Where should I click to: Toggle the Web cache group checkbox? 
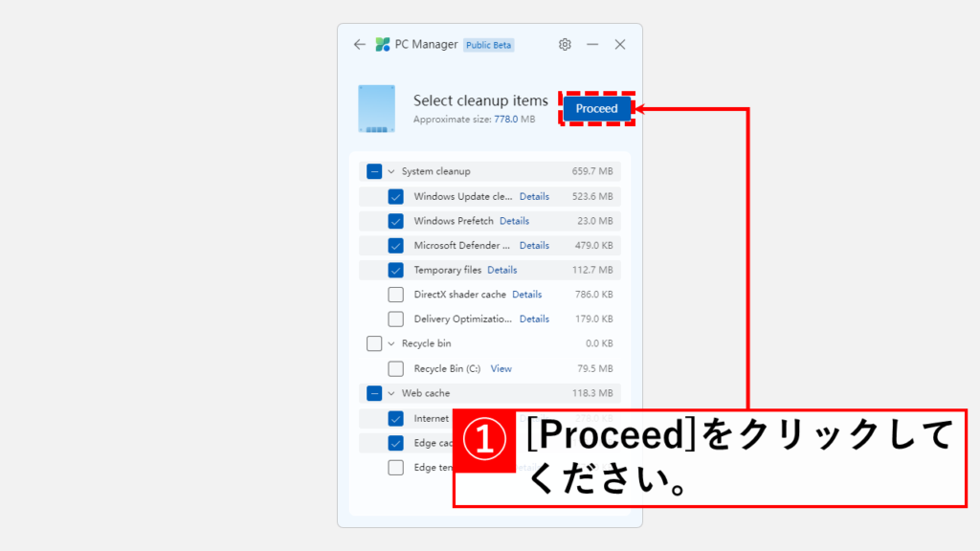pos(374,393)
